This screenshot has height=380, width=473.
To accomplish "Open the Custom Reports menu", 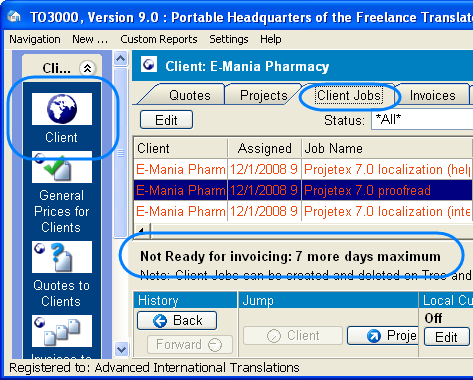I will 159,39.
